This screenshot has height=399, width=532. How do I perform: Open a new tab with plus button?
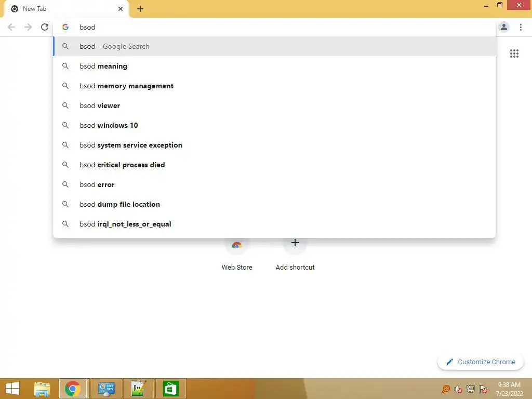[x=140, y=9]
